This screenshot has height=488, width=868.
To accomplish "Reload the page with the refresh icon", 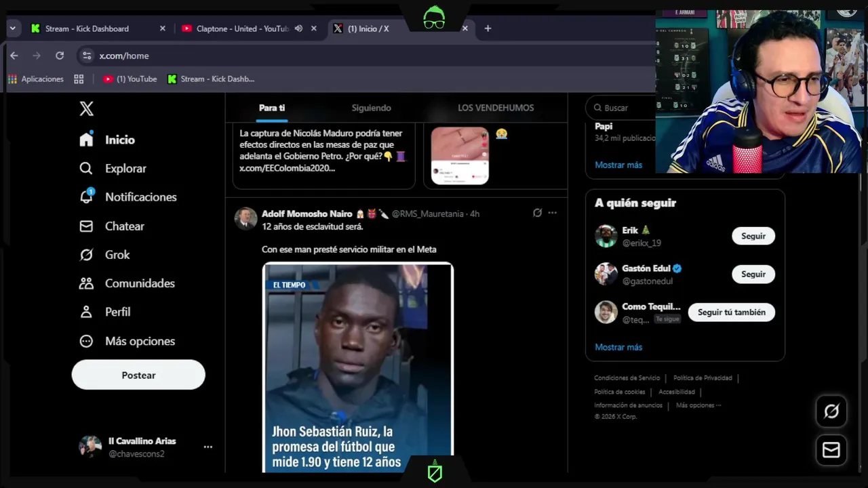I will click(60, 56).
